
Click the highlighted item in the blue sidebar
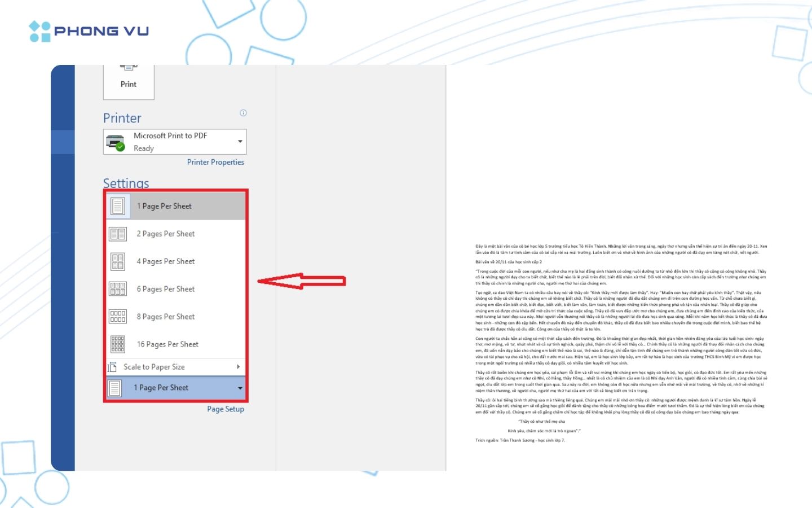click(63, 142)
